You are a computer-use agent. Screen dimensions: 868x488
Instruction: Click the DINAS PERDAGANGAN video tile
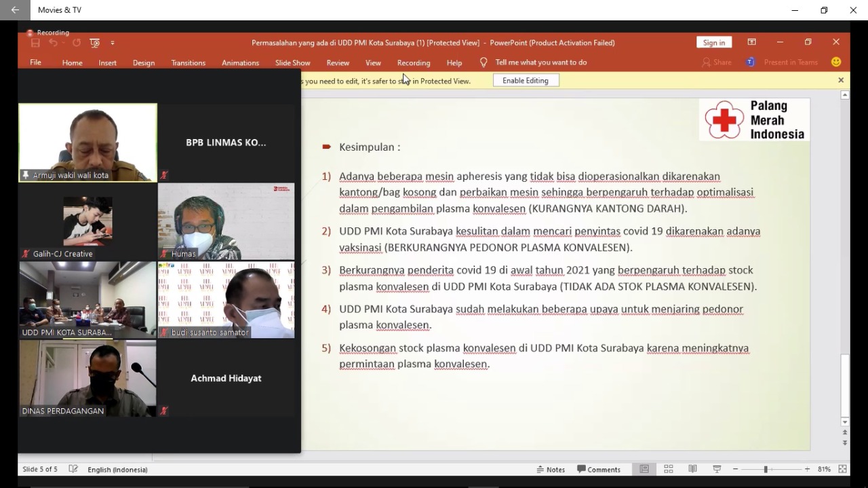88,378
